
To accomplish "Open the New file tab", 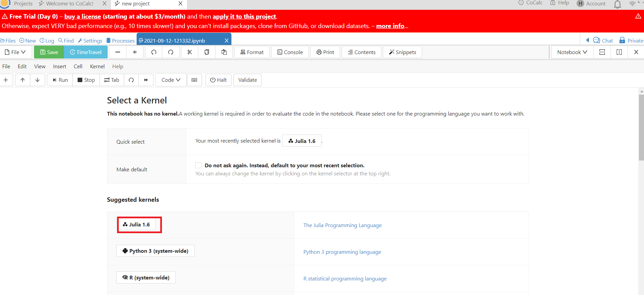I will [x=28, y=41].
